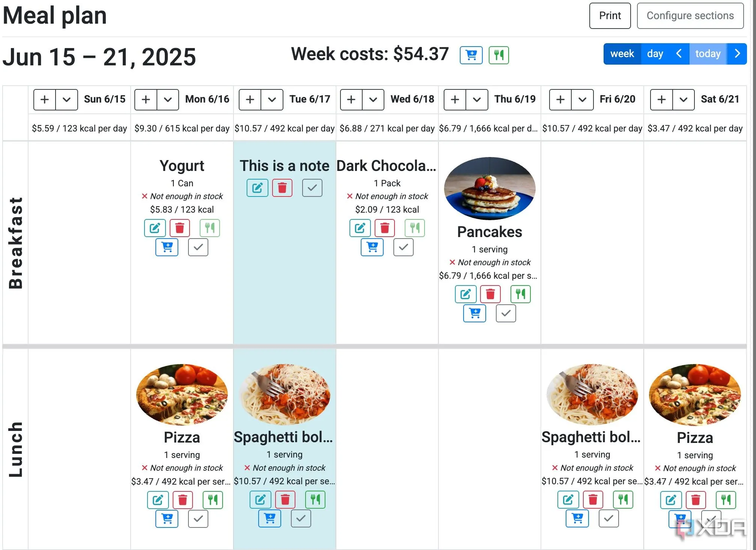Viewport: 756px width, 550px height.
Task: Open Configure sections
Action: point(690,16)
